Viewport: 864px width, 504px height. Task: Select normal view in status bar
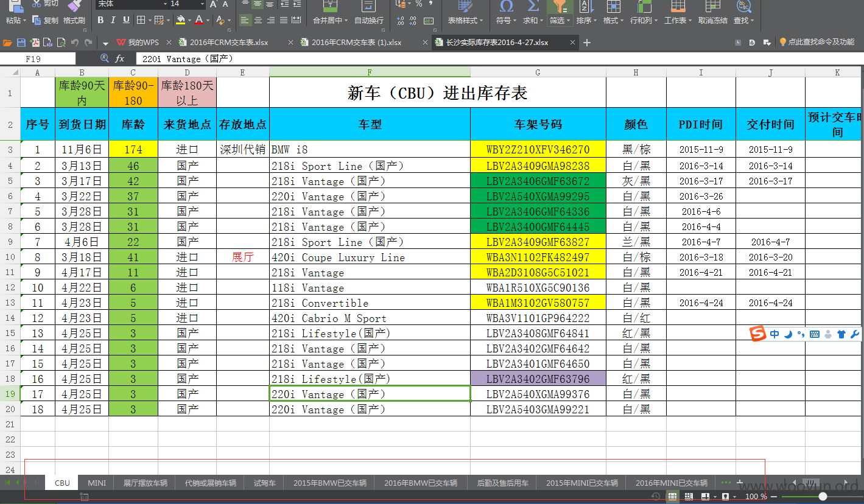coord(673,496)
